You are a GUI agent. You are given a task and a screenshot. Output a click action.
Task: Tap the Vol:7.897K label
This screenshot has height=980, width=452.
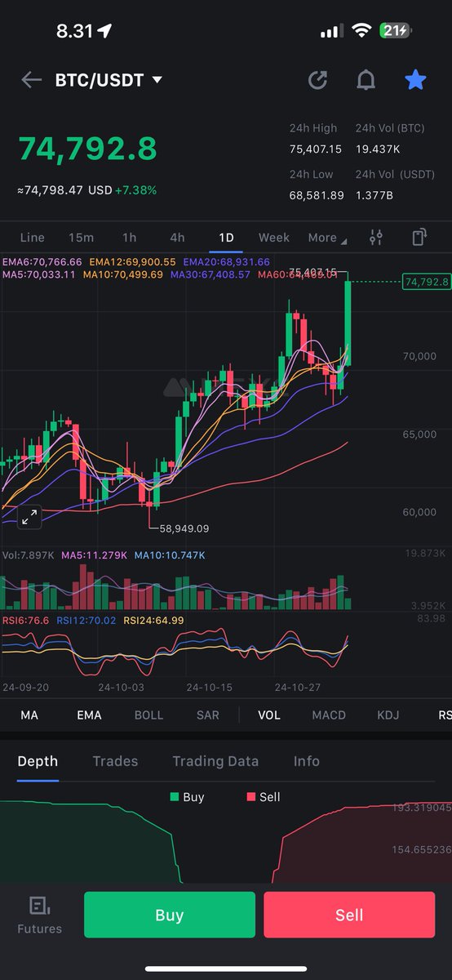(x=29, y=555)
